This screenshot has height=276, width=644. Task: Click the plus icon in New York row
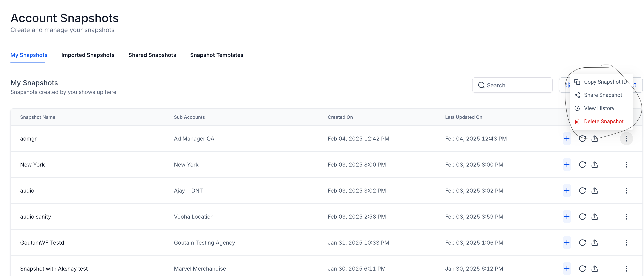[x=567, y=165]
